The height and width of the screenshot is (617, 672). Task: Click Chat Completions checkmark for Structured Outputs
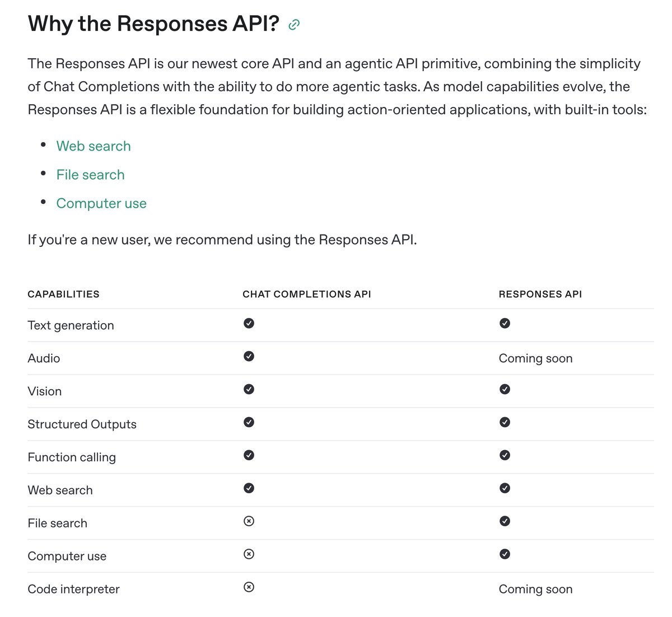[249, 422]
